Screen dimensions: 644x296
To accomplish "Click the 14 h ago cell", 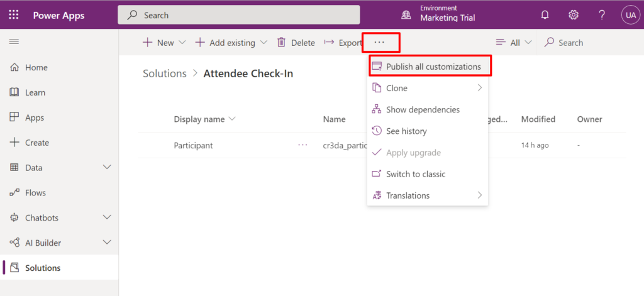I will tap(535, 145).
